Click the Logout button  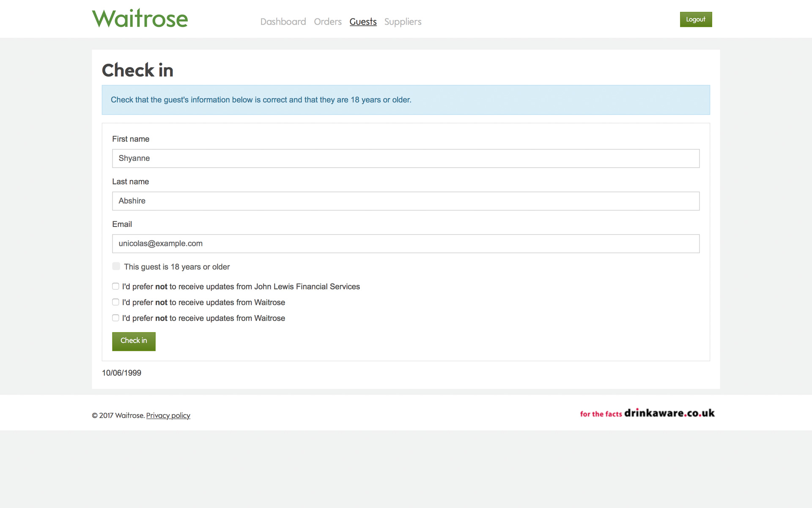coord(696,19)
